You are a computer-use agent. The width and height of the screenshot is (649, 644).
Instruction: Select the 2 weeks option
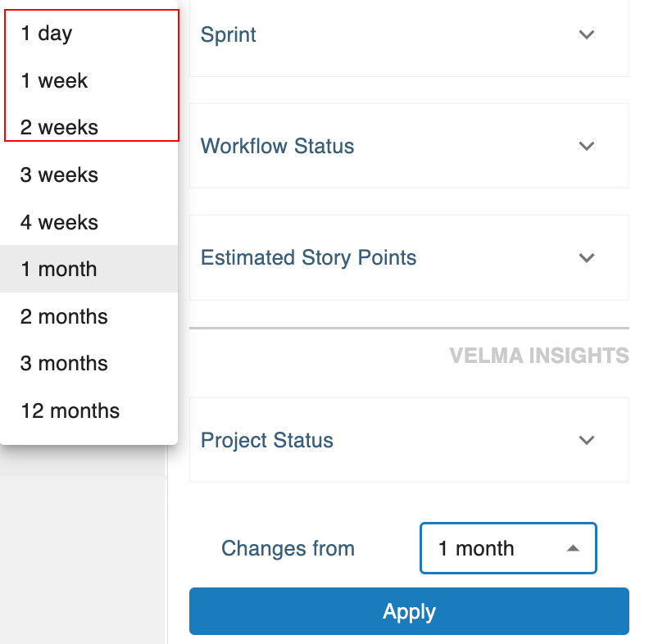coord(59,128)
